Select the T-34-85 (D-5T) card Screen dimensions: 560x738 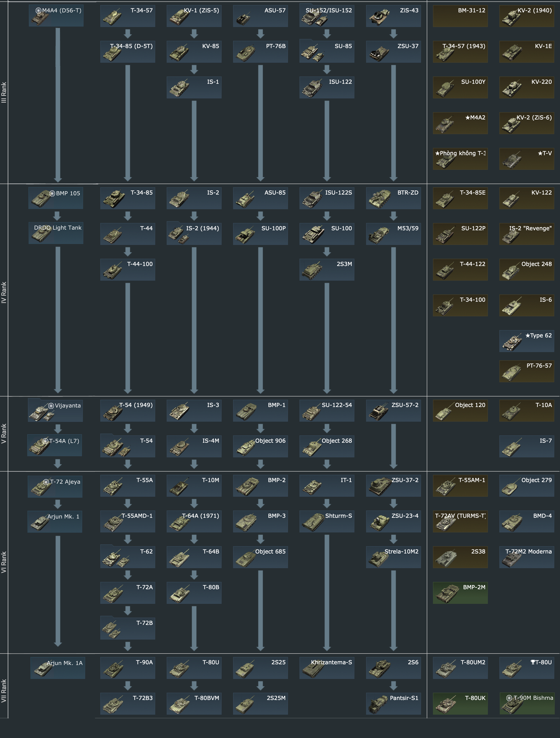coord(128,51)
